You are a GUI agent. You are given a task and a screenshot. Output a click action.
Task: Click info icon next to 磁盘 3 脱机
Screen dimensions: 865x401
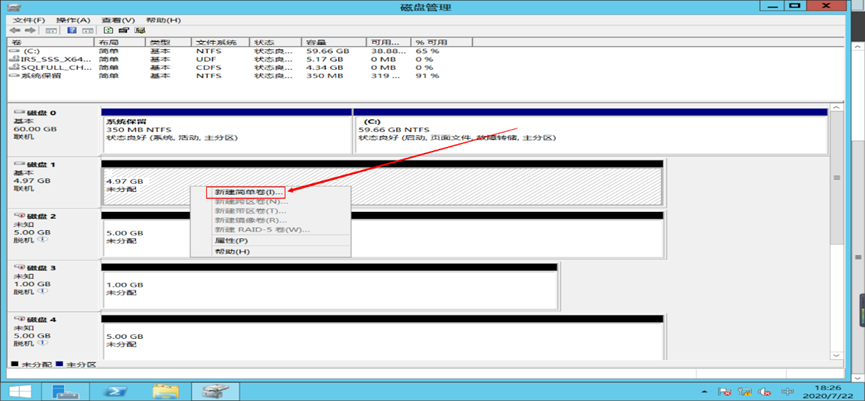(42, 291)
